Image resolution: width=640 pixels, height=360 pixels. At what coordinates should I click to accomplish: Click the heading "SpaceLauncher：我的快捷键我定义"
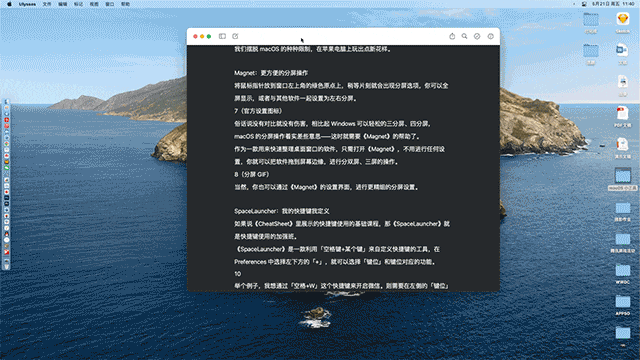pos(282,211)
